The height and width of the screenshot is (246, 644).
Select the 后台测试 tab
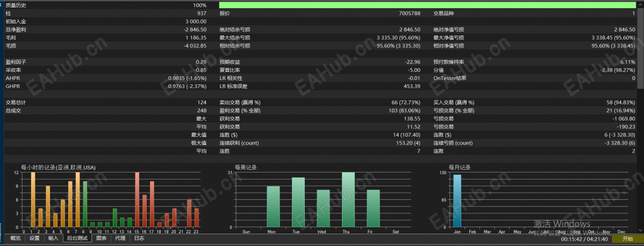(x=77, y=238)
